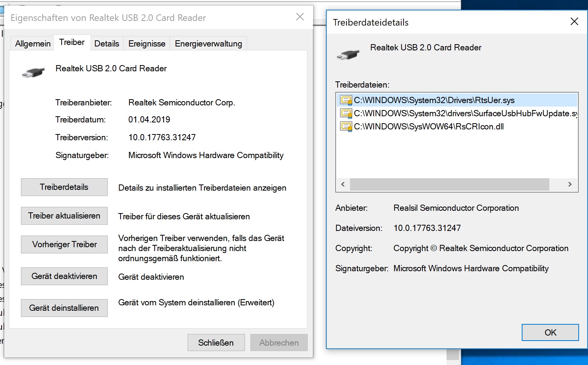The image size is (588, 365).
Task: Click the file icon beside RsCRIcon.dll
Action: click(346, 127)
